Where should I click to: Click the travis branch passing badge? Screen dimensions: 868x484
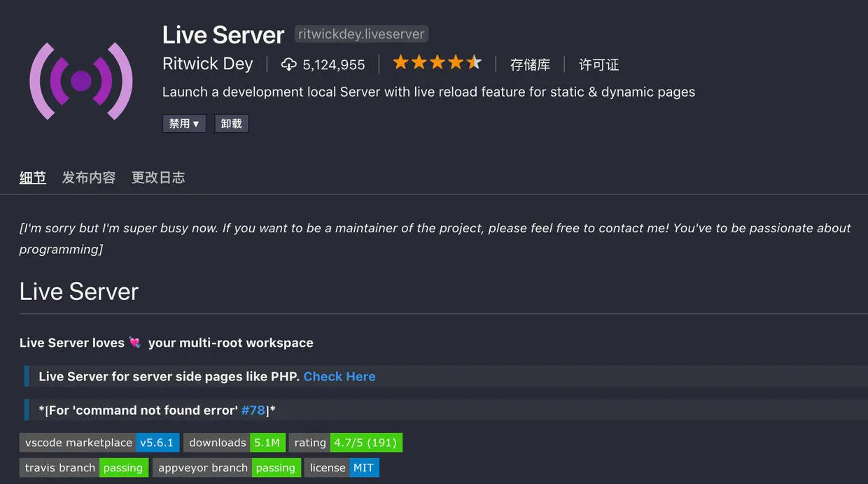point(84,468)
